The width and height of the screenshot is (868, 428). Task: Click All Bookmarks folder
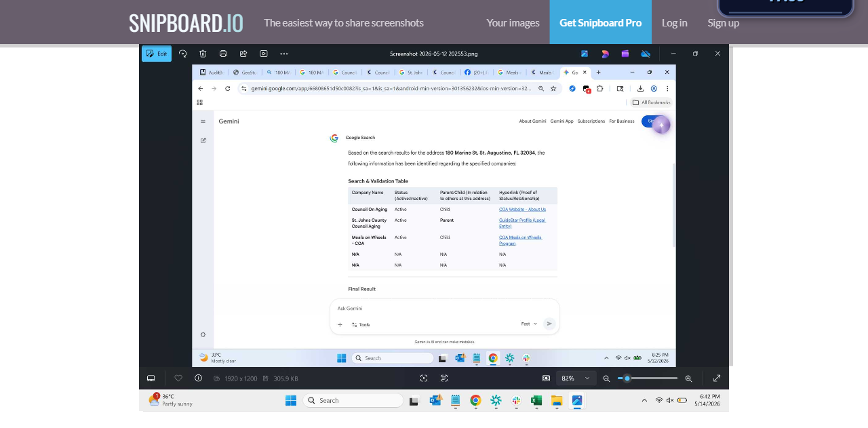point(652,102)
